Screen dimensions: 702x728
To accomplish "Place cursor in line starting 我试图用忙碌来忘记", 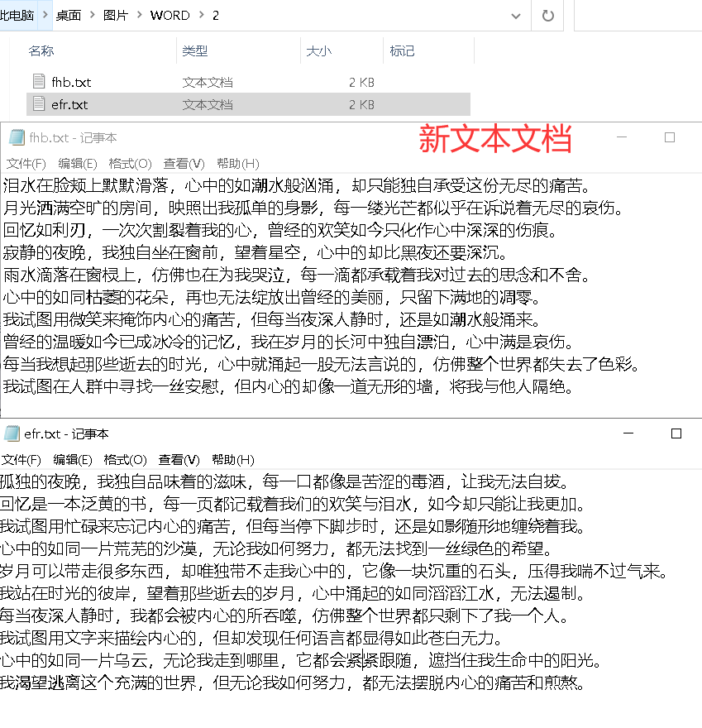I will [x=294, y=526].
